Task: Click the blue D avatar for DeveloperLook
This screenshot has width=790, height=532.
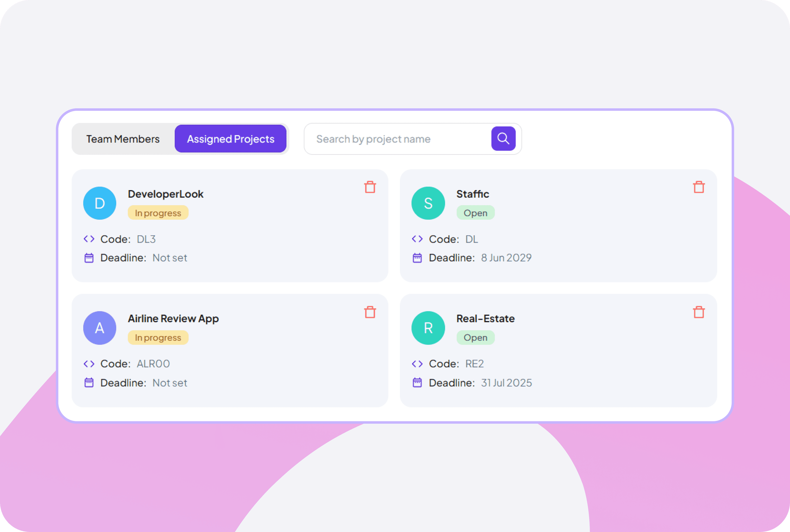Action: 99,203
